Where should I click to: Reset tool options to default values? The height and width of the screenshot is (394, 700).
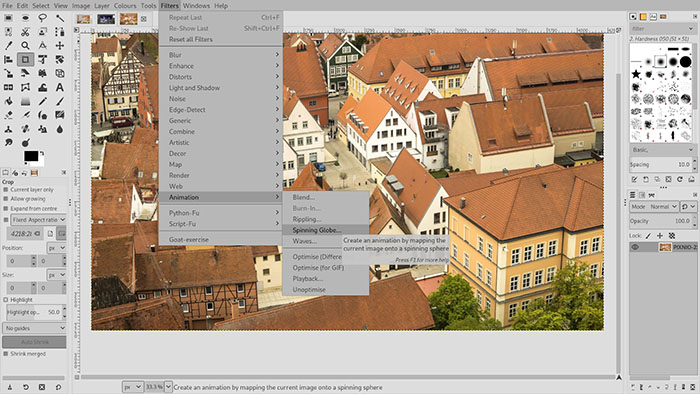[x=58, y=387]
